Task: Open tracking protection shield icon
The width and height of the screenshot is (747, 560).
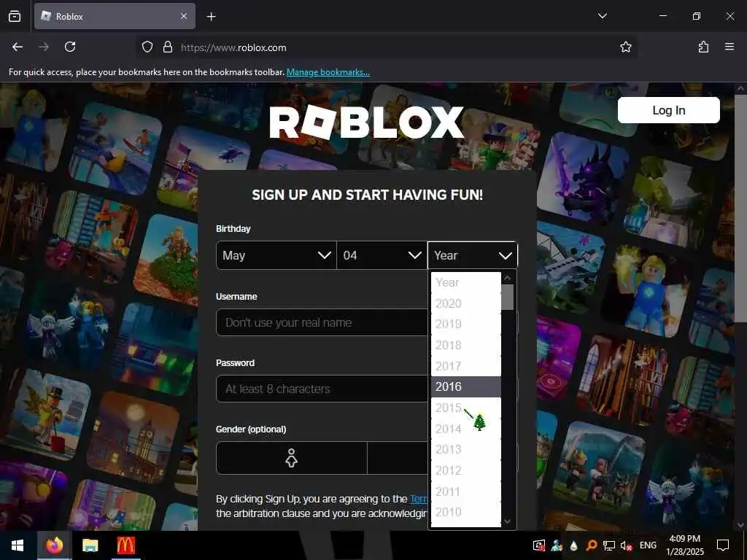Action: [147, 47]
